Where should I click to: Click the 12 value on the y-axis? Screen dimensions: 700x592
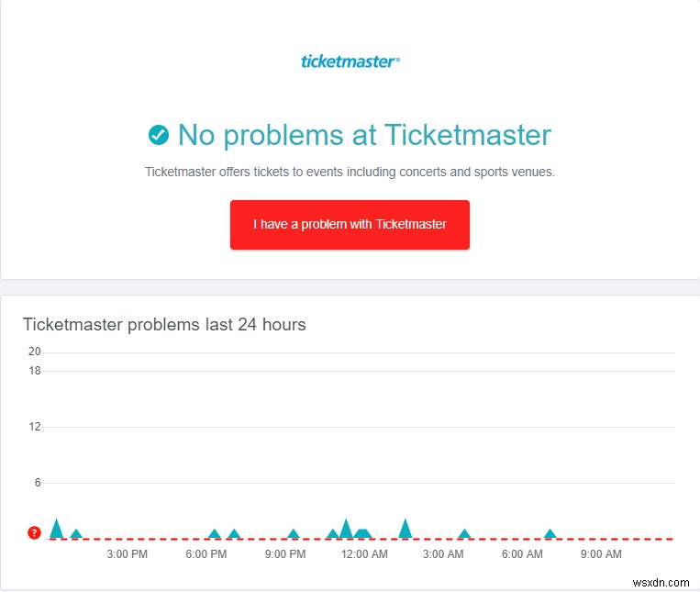click(35, 427)
